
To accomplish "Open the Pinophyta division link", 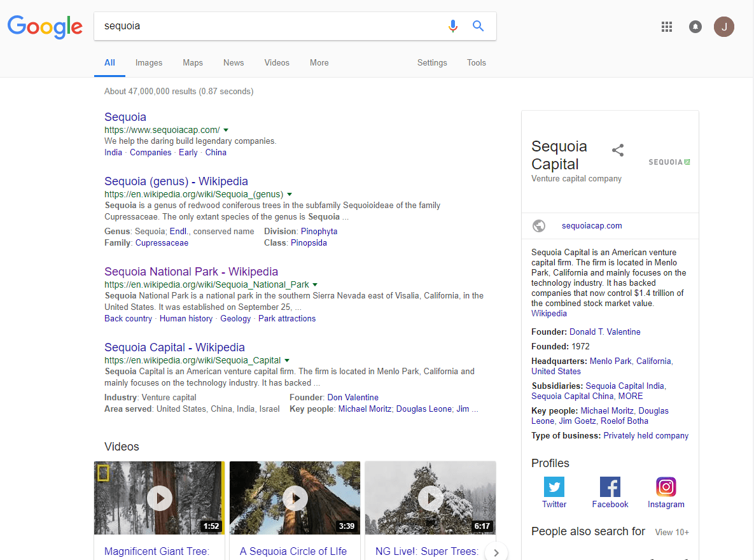I will (319, 232).
